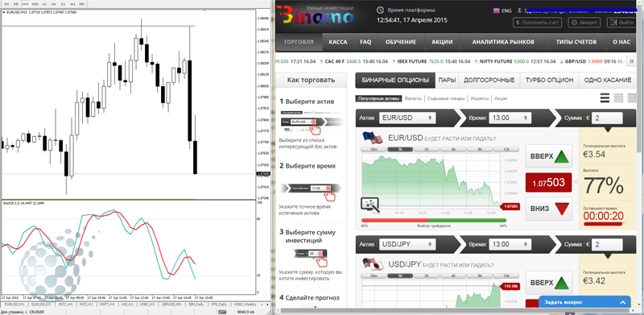
Task: Select the 30m chart interval for EUR/USD
Action: pos(374,150)
